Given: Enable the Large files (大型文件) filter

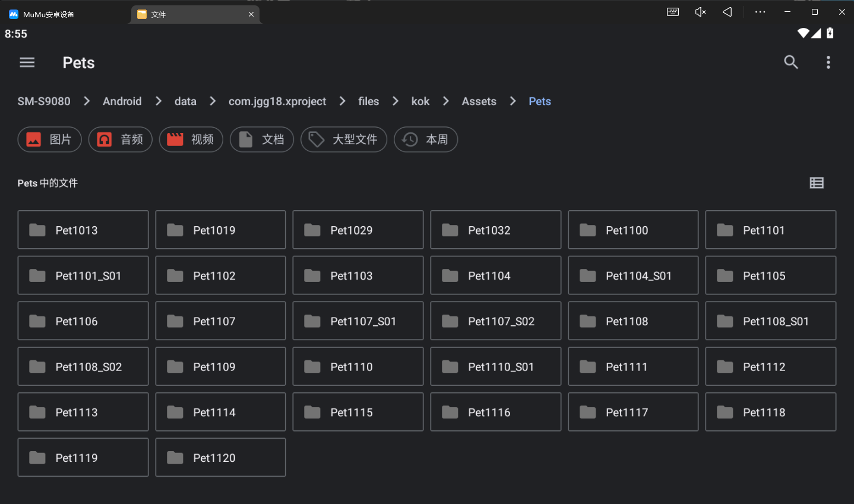Looking at the screenshot, I should click(344, 140).
